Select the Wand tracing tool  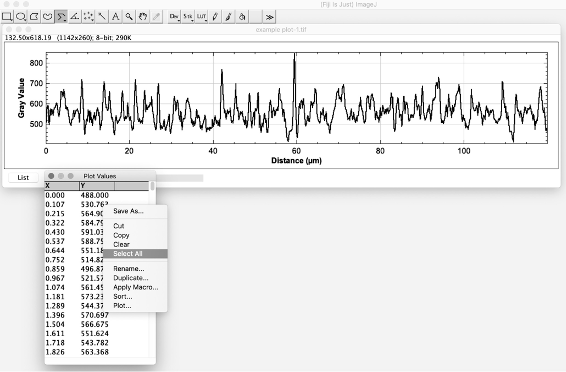[x=102, y=17]
